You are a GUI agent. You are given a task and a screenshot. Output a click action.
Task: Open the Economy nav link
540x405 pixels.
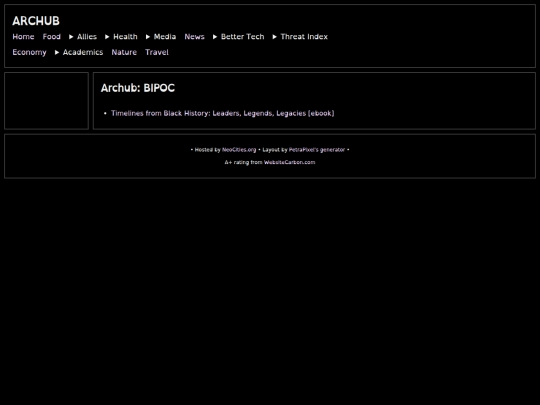29,52
